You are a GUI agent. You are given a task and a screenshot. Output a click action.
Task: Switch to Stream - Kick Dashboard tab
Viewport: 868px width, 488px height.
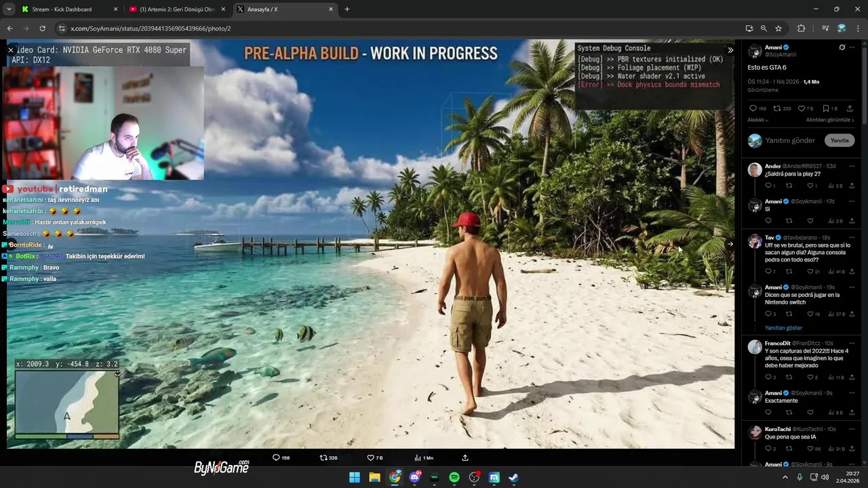tap(70, 9)
